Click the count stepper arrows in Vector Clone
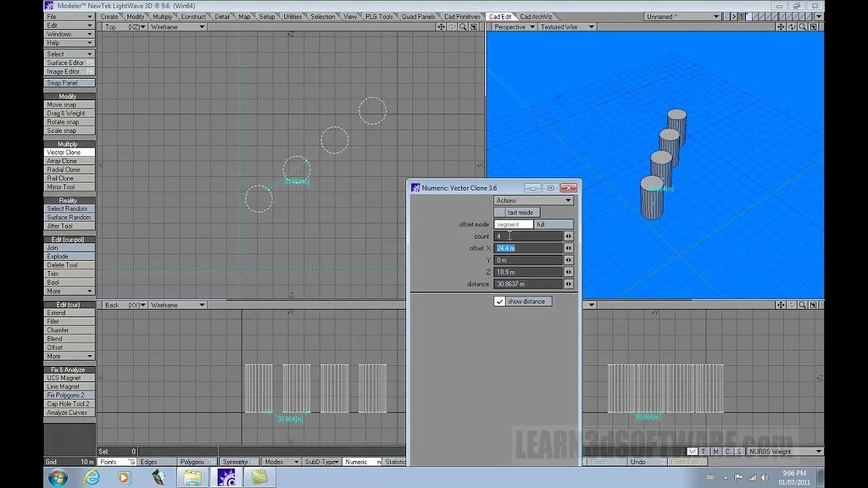Viewport: 868px width, 488px height. pos(569,236)
